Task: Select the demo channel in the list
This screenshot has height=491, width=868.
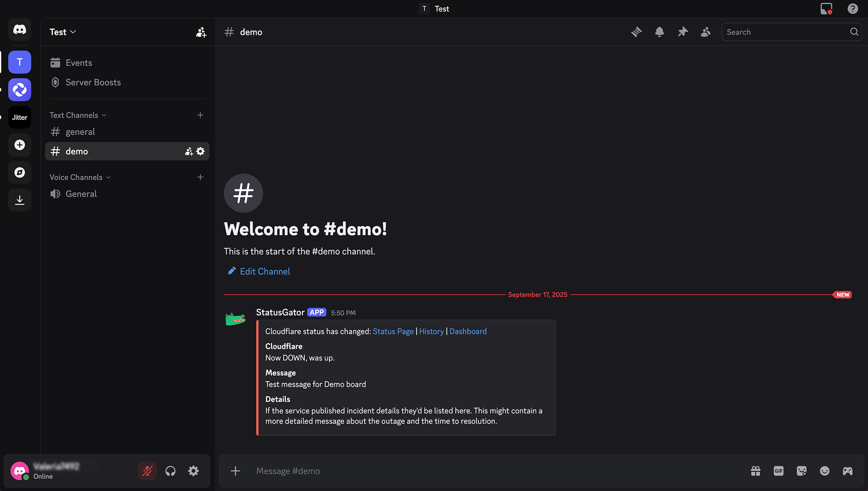Action: (x=127, y=151)
